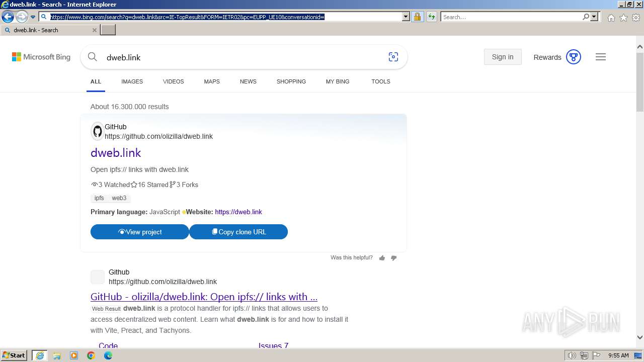The height and width of the screenshot is (362, 644).
Task: Click the View project button
Action: 140,232
